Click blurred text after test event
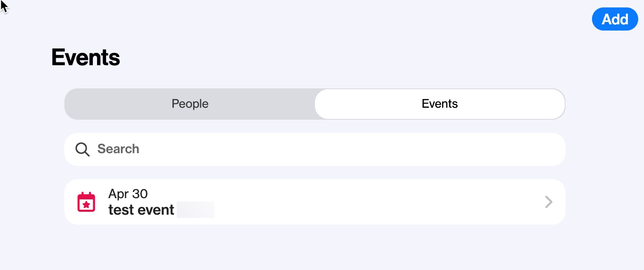This screenshot has width=644, height=270. tap(196, 210)
